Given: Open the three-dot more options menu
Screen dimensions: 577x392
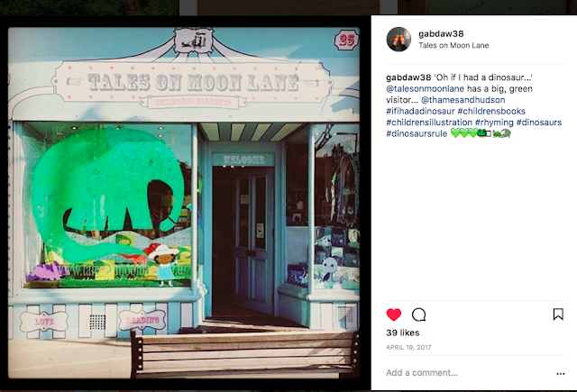Looking at the screenshot, I should pyautogui.click(x=561, y=374).
